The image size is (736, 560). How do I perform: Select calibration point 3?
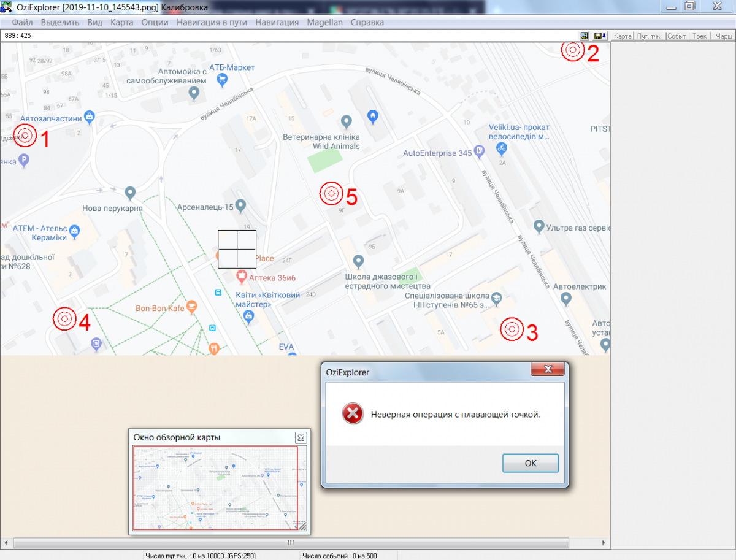(x=512, y=329)
